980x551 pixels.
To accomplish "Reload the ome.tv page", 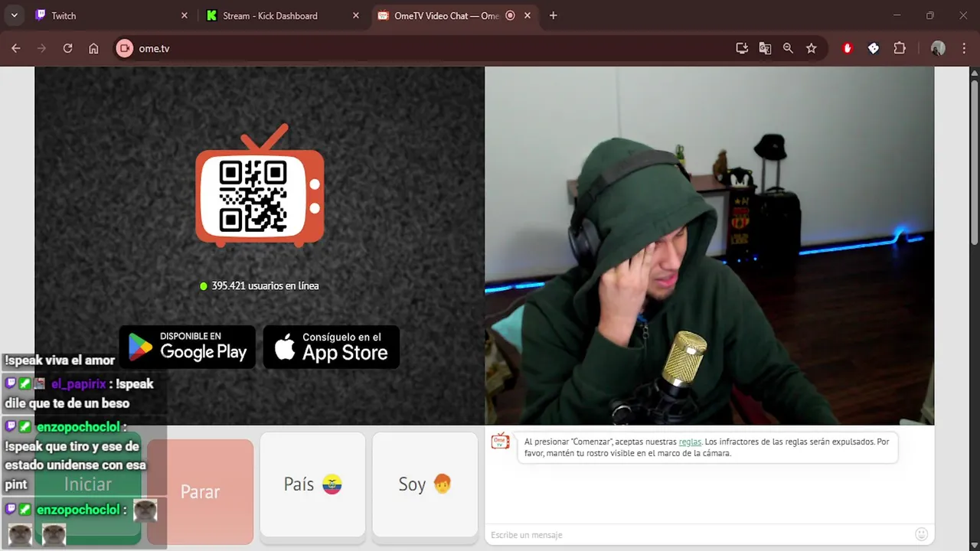I will (x=67, y=48).
